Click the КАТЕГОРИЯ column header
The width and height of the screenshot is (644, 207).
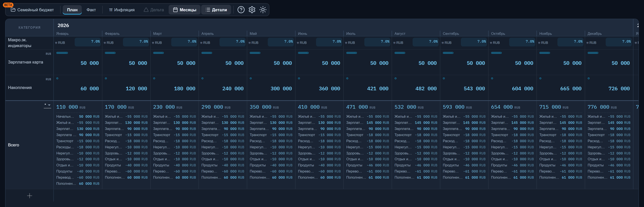29,28
